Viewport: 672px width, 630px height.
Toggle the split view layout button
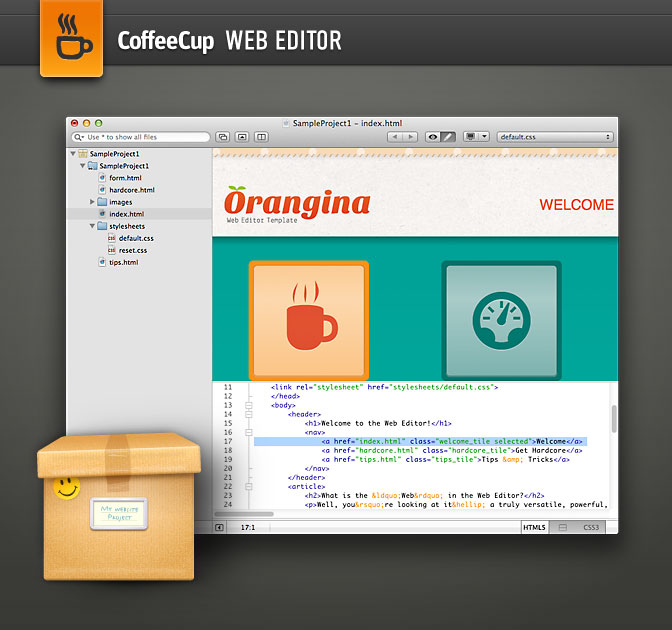click(x=261, y=137)
